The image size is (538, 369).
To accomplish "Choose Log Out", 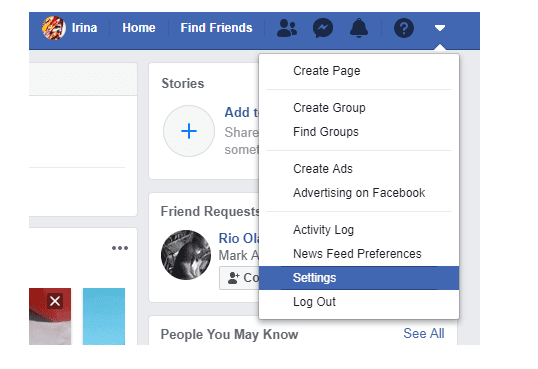I will pyautogui.click(x=359, y=302).
